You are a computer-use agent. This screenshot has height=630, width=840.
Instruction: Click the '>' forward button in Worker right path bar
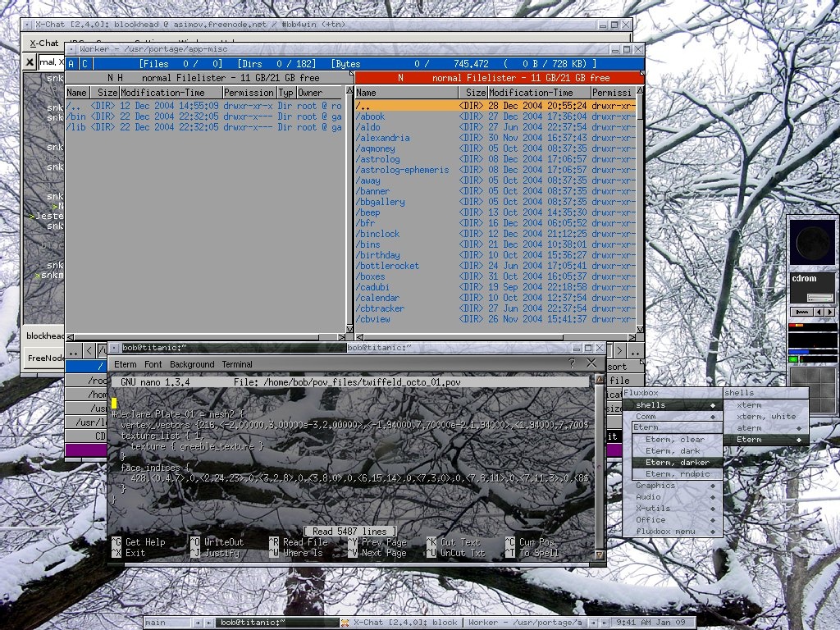pos(619,351)
